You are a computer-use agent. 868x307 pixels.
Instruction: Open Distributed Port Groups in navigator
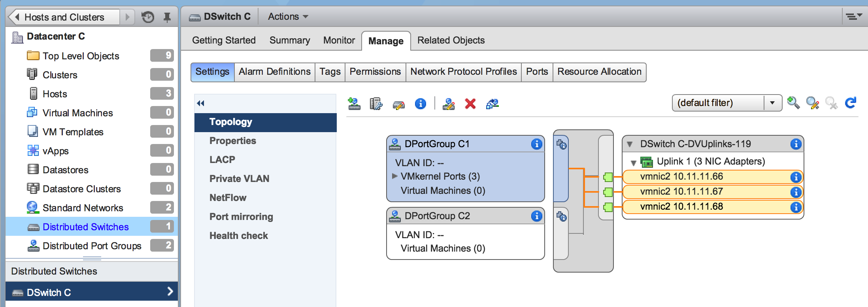pos(92,246)
